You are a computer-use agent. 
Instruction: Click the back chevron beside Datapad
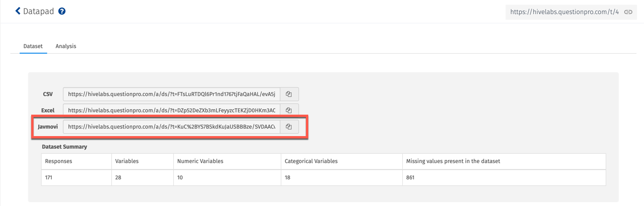(18, 11)
